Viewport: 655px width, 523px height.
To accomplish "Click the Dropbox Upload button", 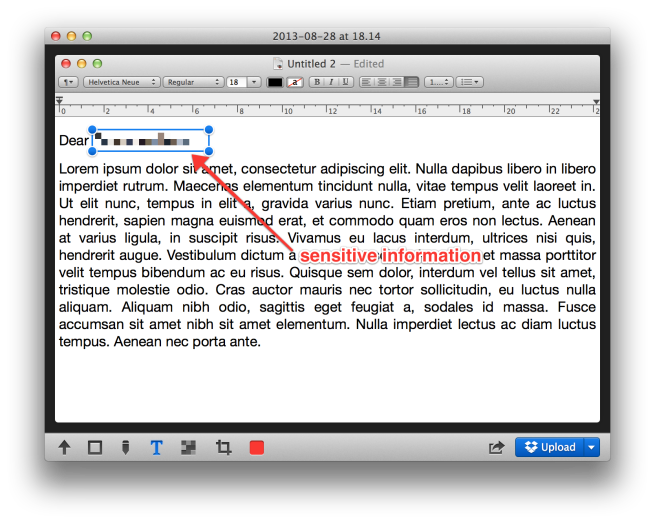I will coord(550,448).
